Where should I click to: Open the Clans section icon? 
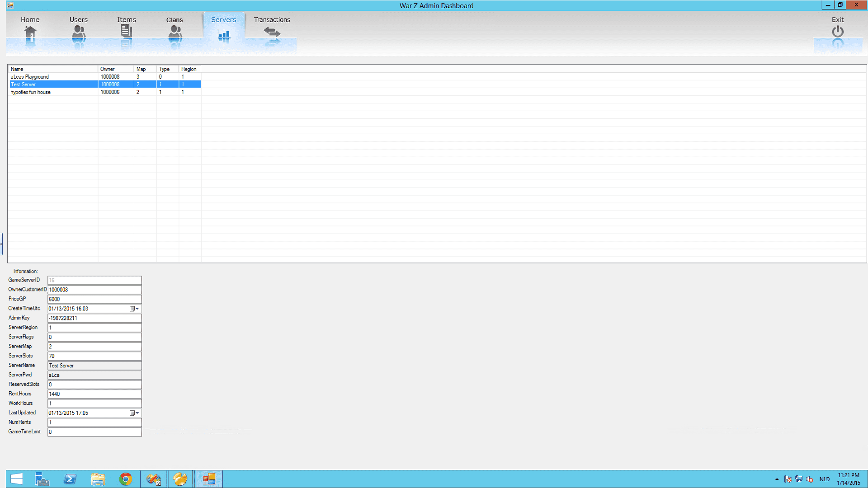[175, 32]
